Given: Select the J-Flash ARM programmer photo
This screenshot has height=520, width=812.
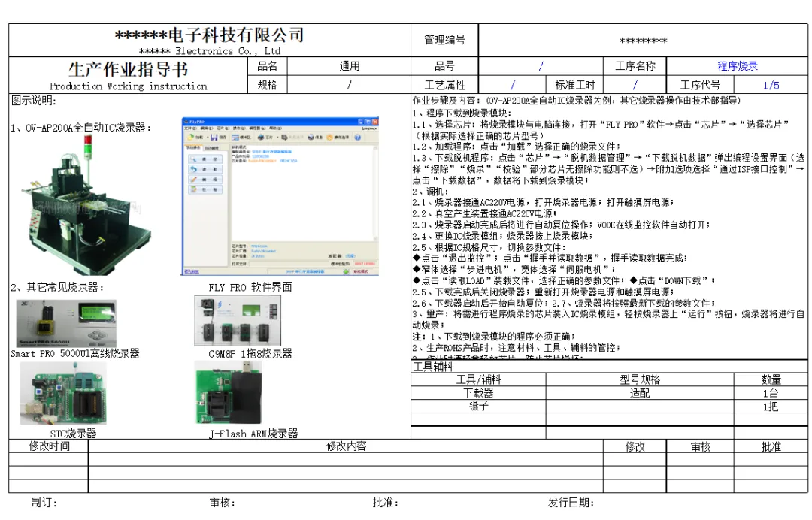Looking at the screenshot, I should point(229,392).
